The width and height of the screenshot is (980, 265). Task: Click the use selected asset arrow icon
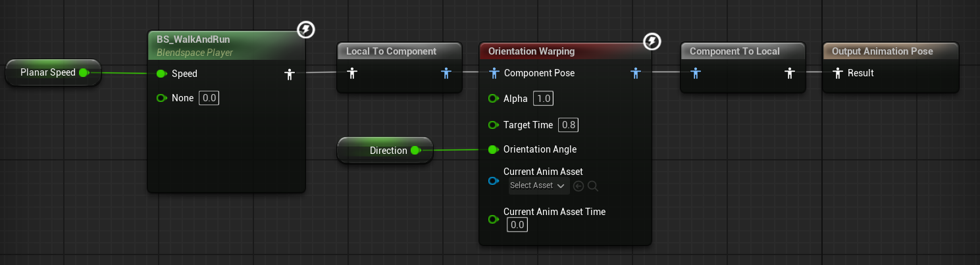coord(579,186)
